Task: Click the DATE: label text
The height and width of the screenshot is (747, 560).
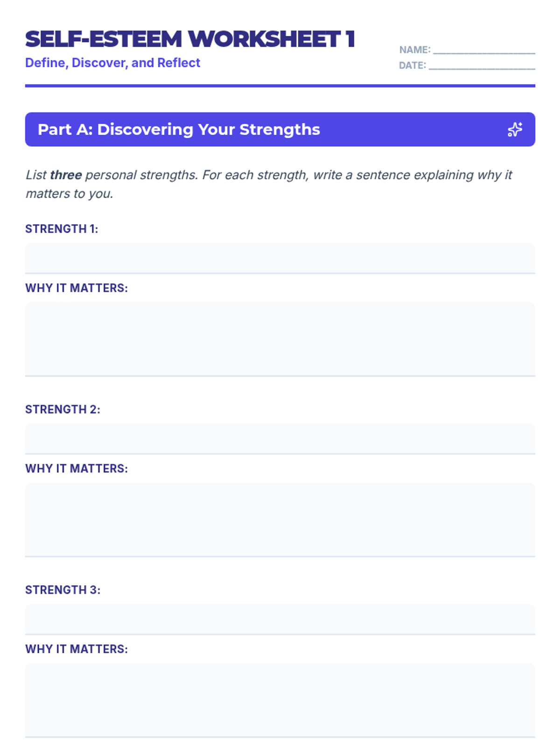Action: [412, 65]
